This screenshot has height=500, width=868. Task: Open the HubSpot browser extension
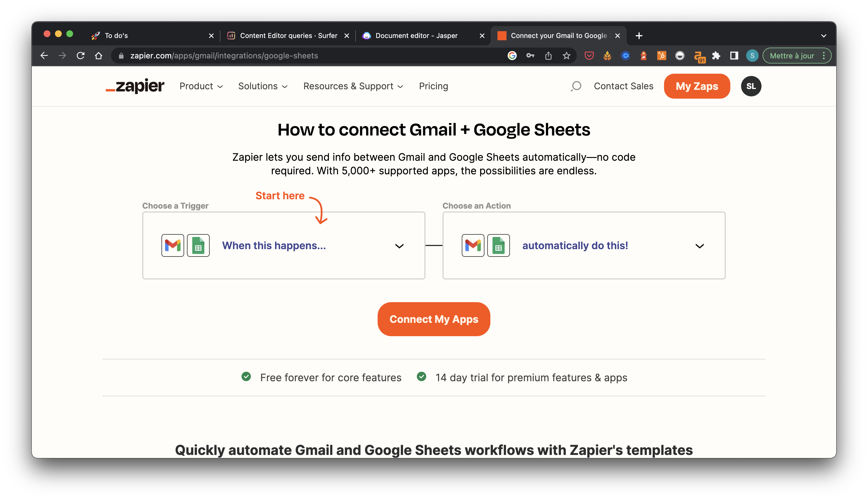(661, 55)
